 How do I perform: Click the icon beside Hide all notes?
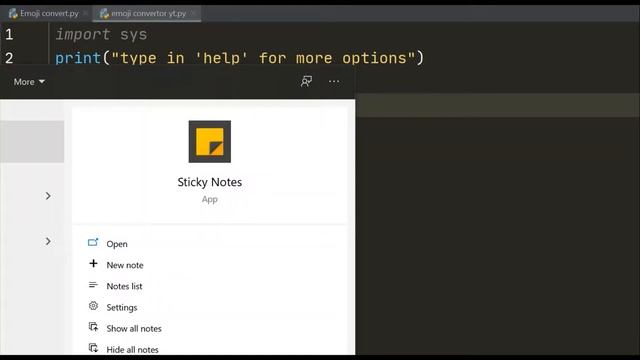[93, 348]
